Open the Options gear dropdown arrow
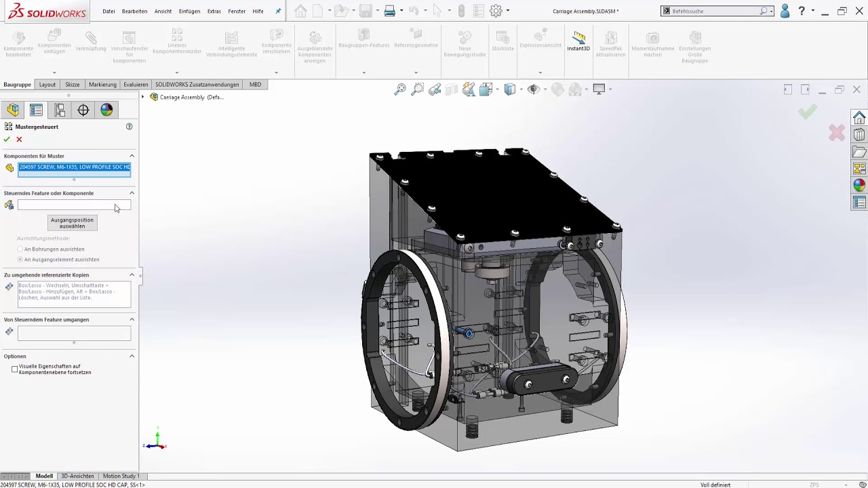 point(508,11)
